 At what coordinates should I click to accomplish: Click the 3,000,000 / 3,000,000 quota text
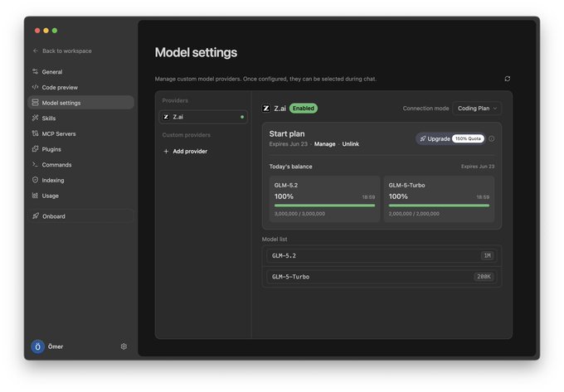click(x=299, y=214)
